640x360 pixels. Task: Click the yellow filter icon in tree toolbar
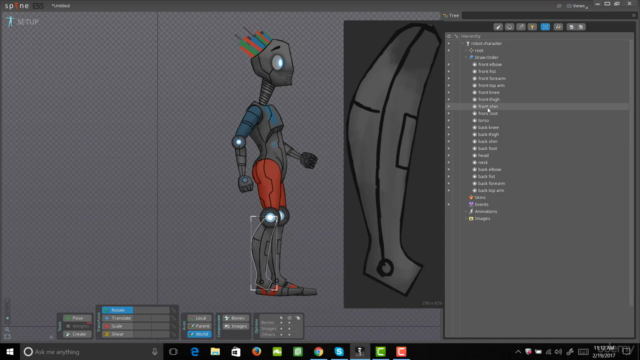click(532, 27)
